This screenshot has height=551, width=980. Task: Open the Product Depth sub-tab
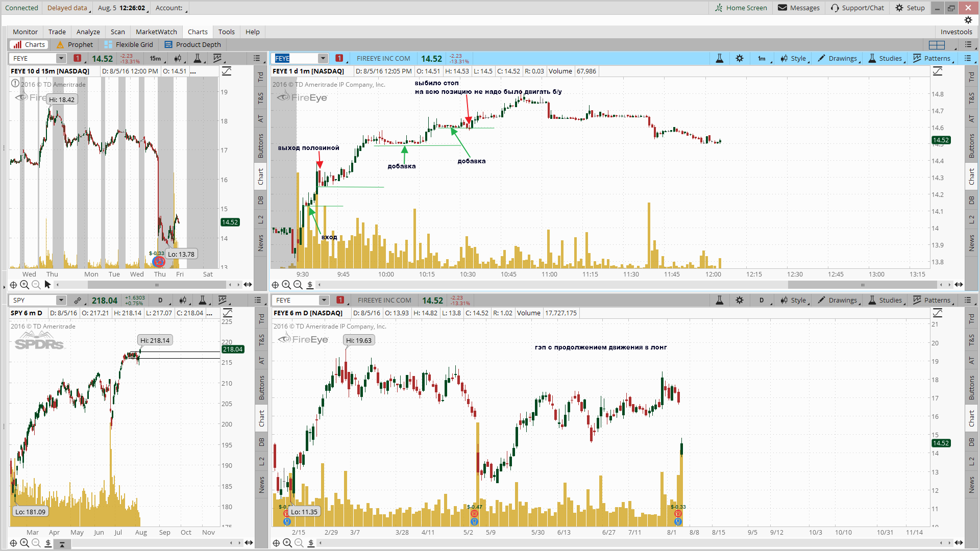pos(193,44)
